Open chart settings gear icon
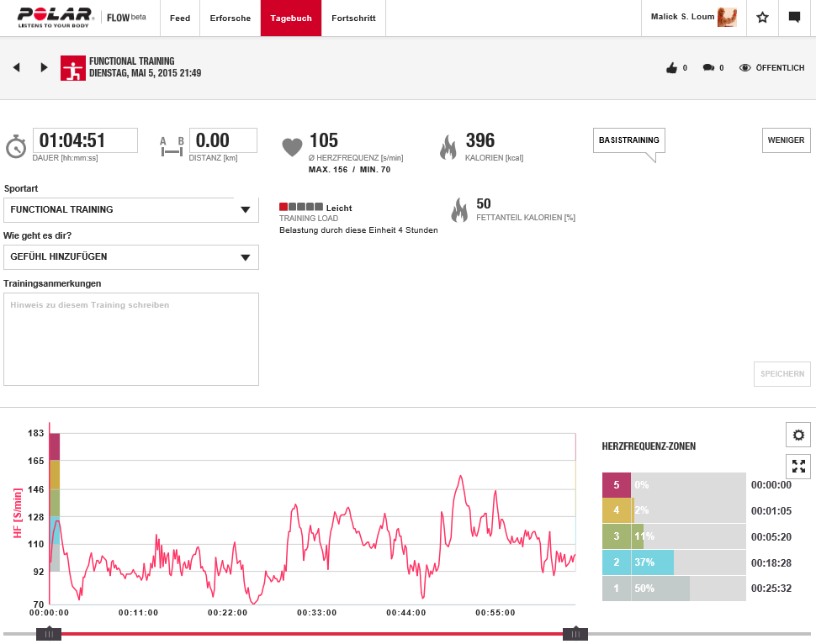The width and height of the screenshot is (816, 644). click(798, 435)
